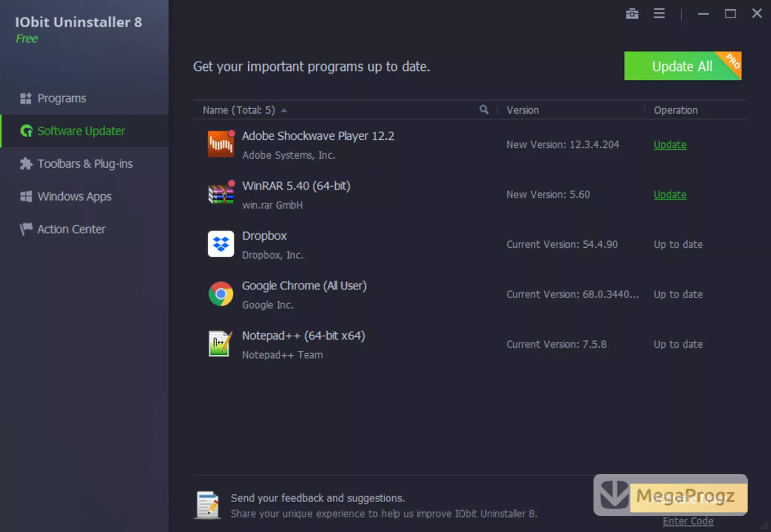Go to Windows Apps section
Screen dimensions: 771x532
coord(84,196)
